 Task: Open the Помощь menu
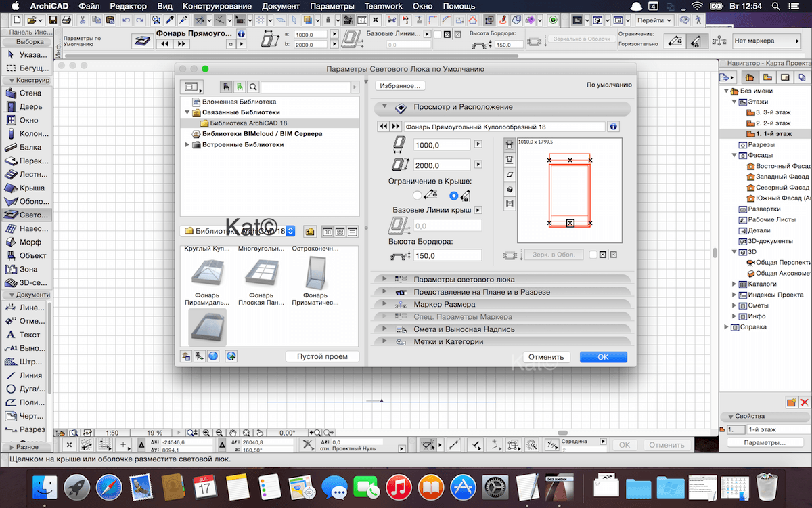pos(459,6)
